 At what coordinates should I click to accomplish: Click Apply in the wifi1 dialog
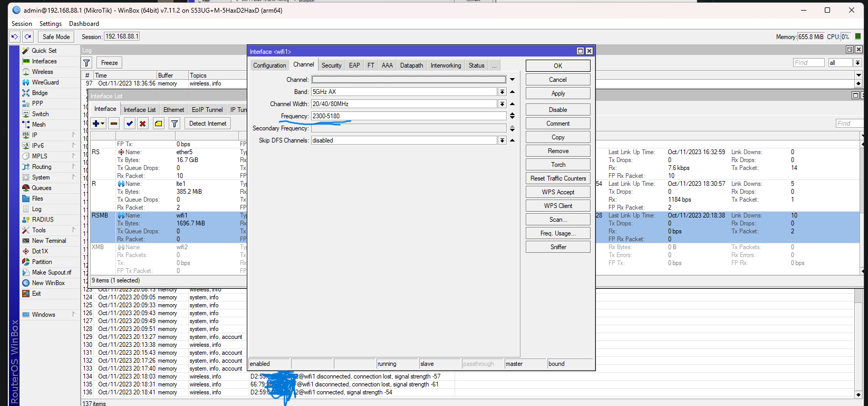click(558, 93)
